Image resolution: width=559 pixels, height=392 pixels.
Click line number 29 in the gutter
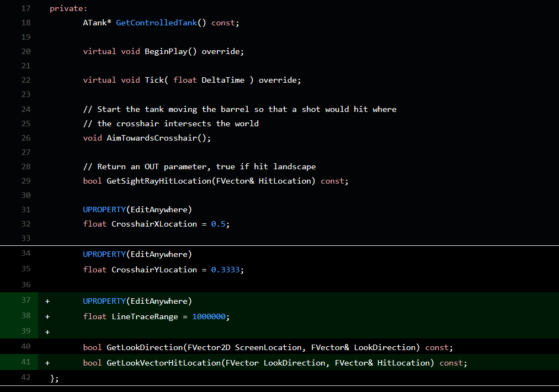(25, 181)
